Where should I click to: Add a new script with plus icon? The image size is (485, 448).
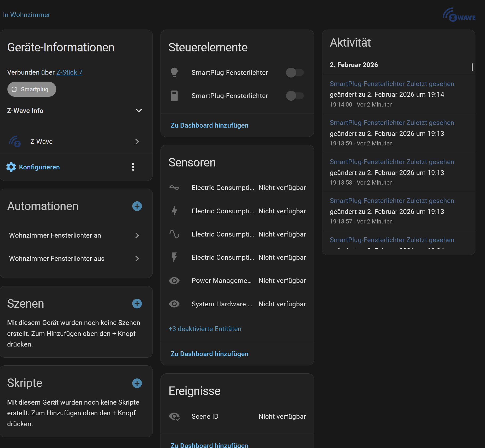(137, 383)
